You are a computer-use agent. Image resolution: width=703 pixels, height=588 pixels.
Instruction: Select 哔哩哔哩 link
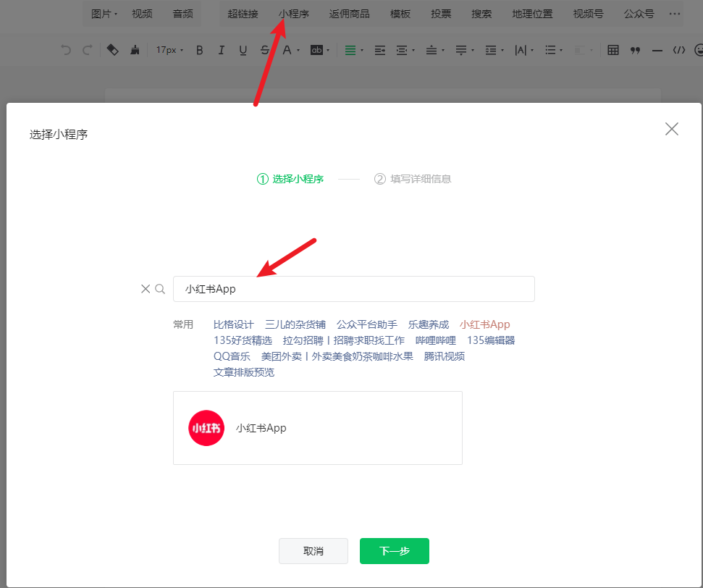(x=435, y=340)
